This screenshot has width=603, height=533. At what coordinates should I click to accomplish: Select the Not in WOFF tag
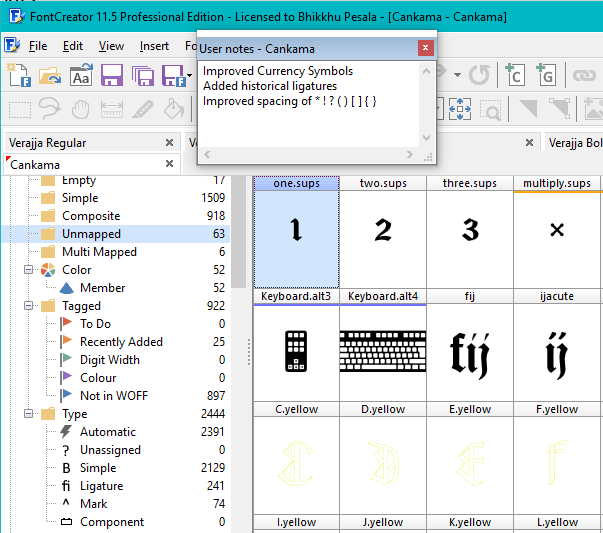(114, 396)
